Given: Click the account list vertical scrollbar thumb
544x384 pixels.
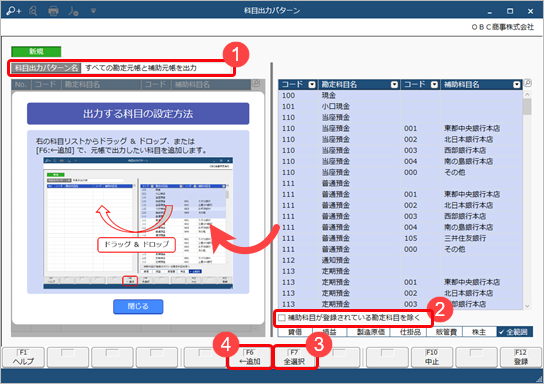Looking at the screenshot, I should pyautogui.click(x=527, y=106).
